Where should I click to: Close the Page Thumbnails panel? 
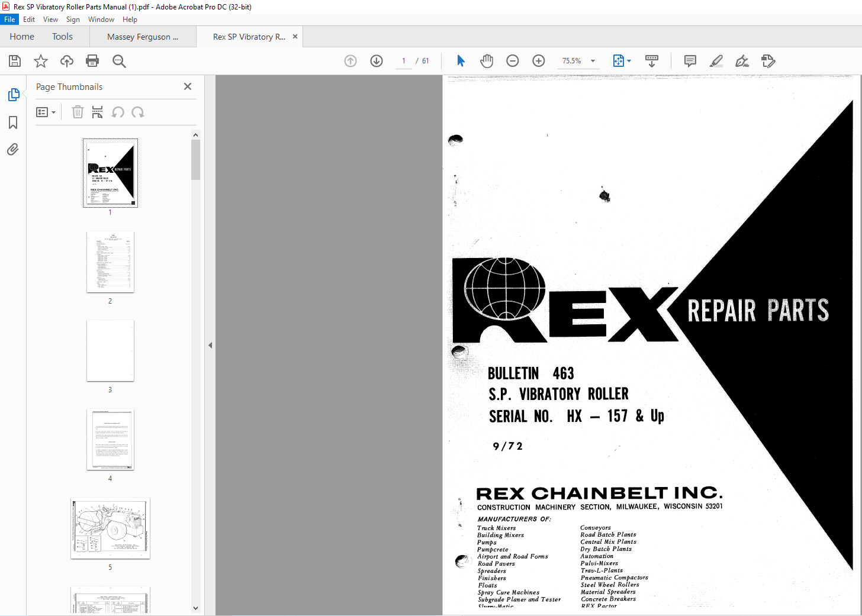pos(188,86)
